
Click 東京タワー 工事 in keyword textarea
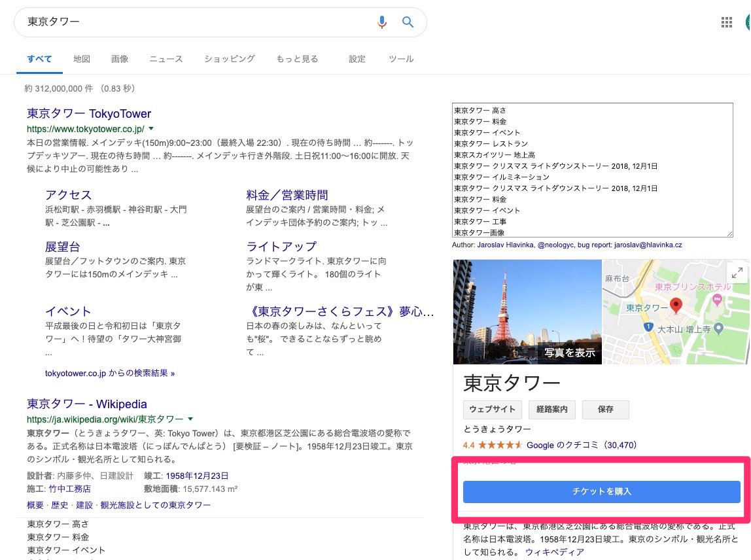point(480,221)
